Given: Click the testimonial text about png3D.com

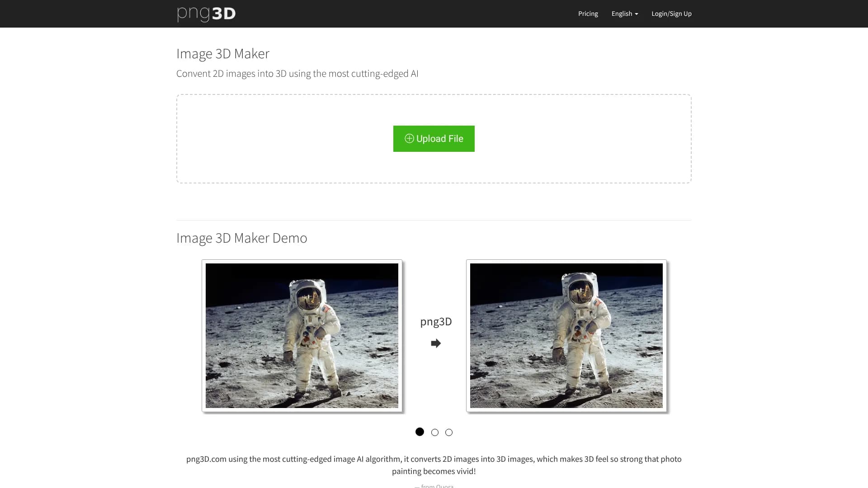Looking at the screenshot, I should coord(434,465).
